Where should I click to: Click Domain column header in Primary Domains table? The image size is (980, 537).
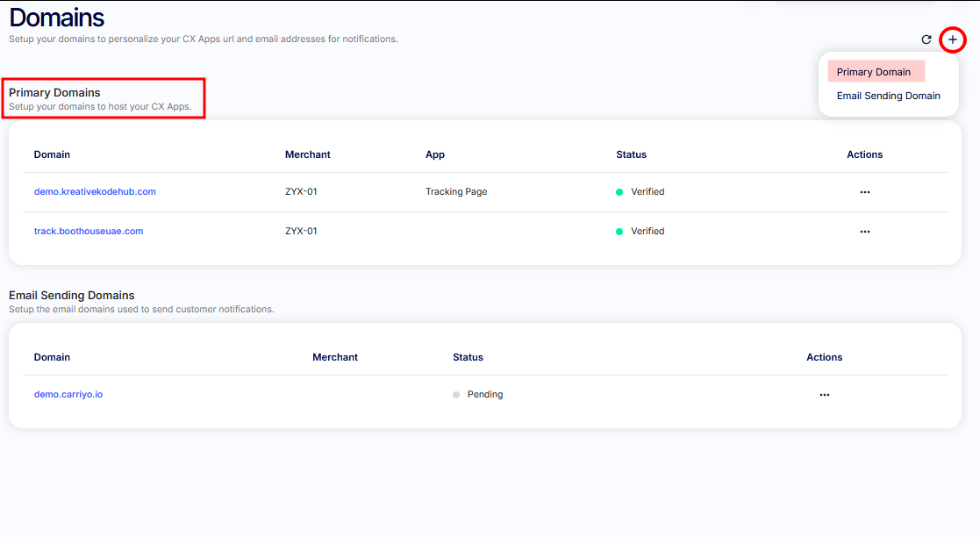(x=52, y=154)
